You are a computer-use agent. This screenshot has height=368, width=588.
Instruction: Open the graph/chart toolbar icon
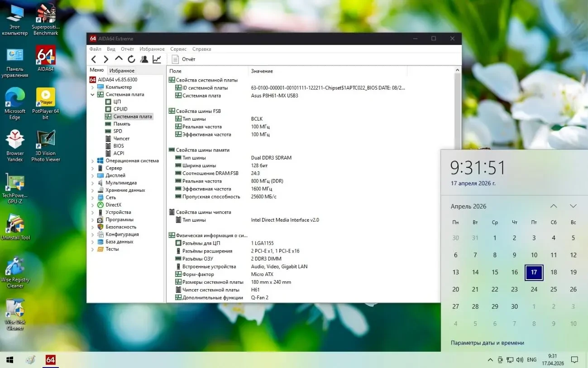point(157,59)
